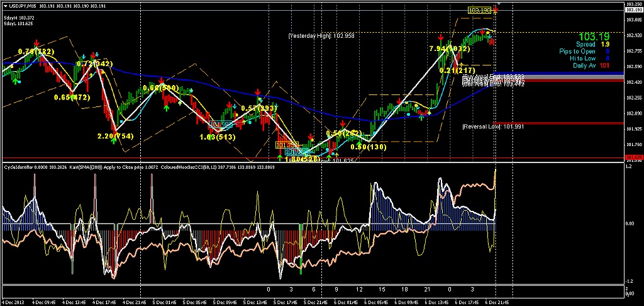This screenshot has width=644, height=306.
Task: Click the 0.50(130) swing label
Action: (x=368, y=147)
